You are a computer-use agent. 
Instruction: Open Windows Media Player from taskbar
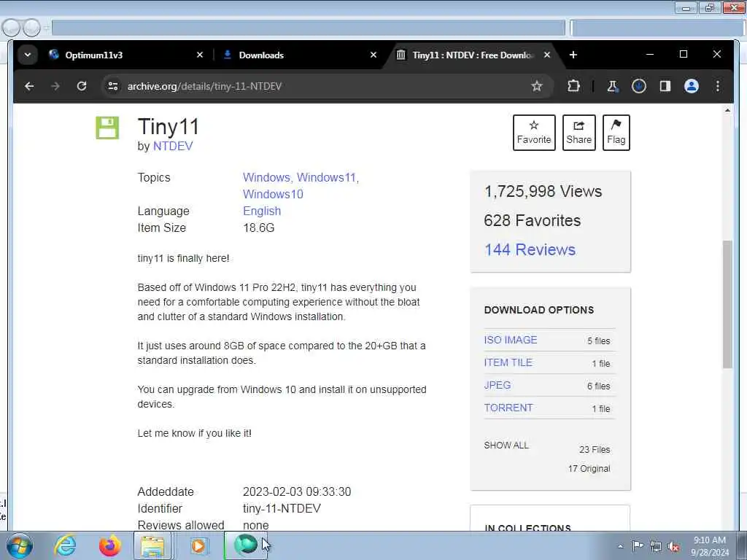point(198,546)
